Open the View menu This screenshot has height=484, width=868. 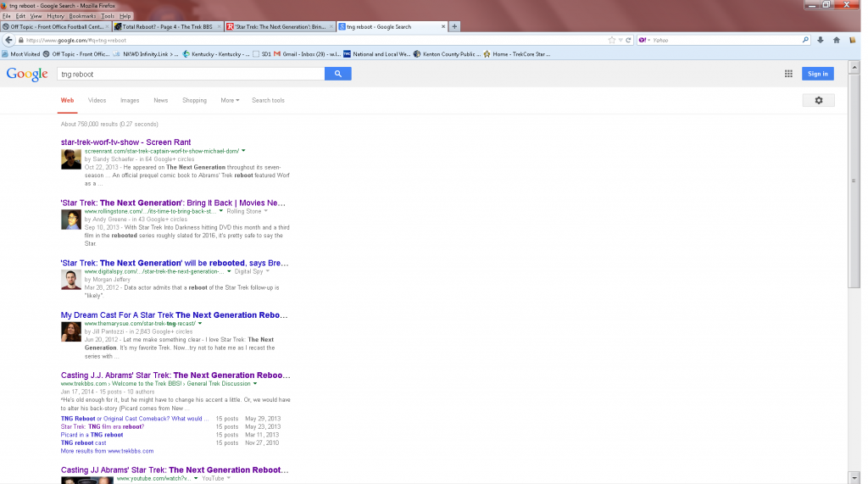[x=36, y=16]
